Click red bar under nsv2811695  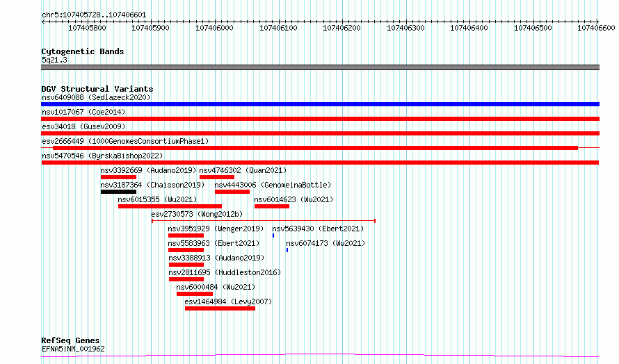[186, 279]
